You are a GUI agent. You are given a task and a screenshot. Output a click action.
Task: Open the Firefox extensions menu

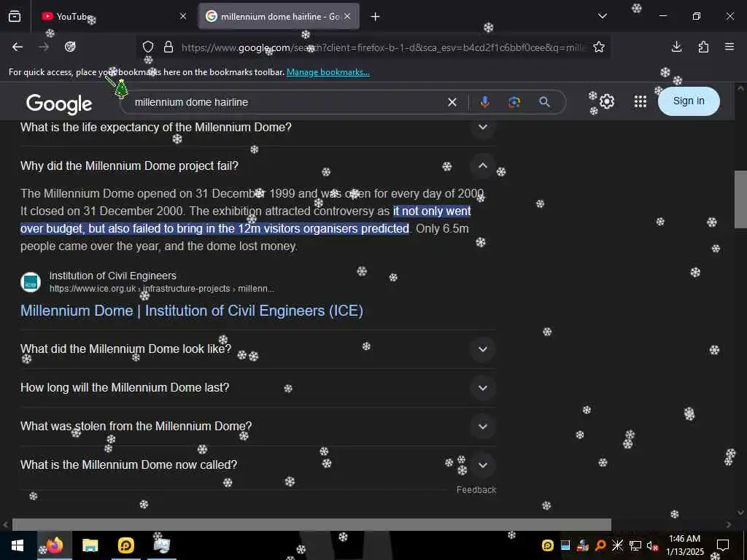703,47
